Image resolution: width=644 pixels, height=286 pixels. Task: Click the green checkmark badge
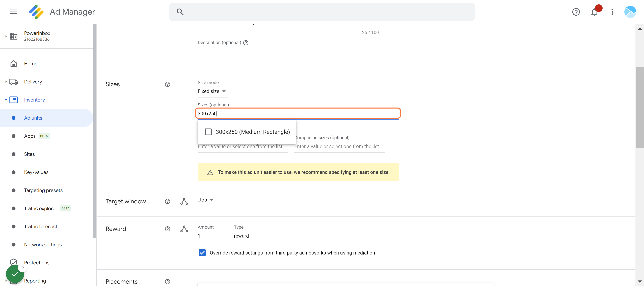click(15, 274)
